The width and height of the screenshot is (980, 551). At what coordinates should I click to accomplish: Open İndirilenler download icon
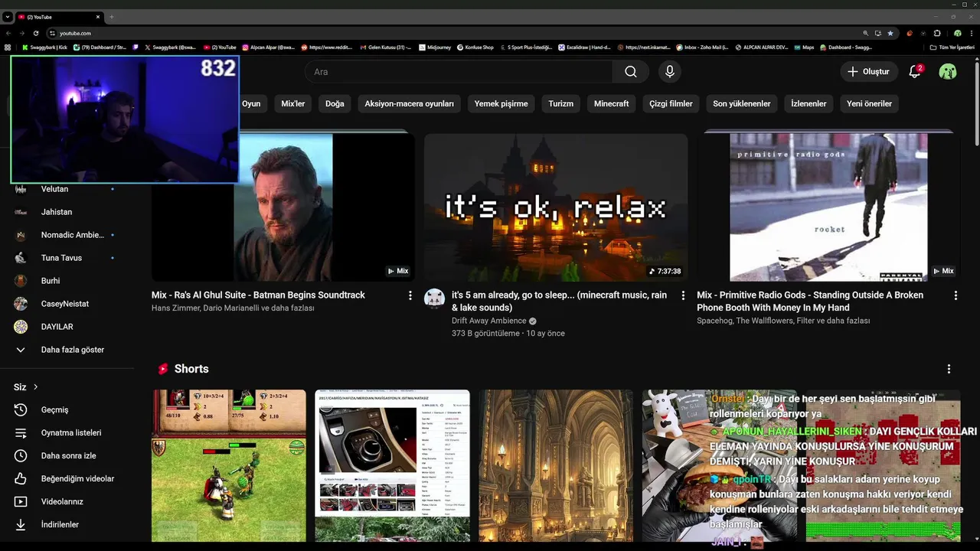click(21, 525)
